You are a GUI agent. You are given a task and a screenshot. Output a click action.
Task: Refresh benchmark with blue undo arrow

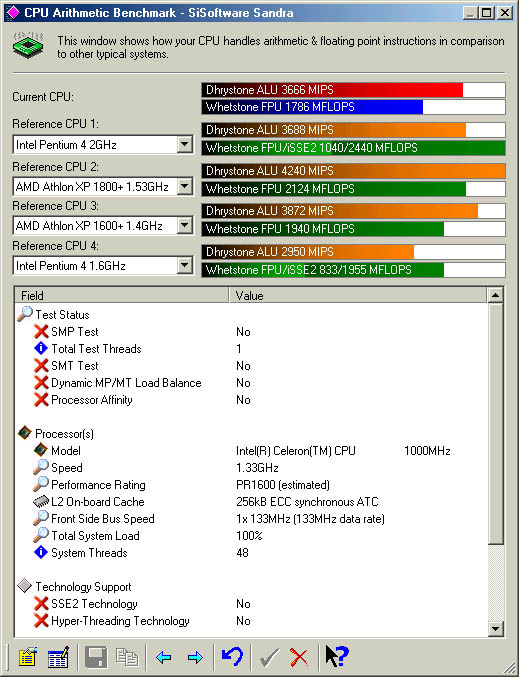tap(232, 657)
